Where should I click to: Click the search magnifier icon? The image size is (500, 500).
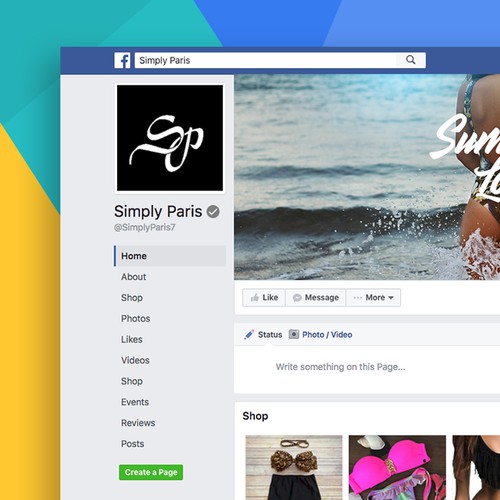411,60
